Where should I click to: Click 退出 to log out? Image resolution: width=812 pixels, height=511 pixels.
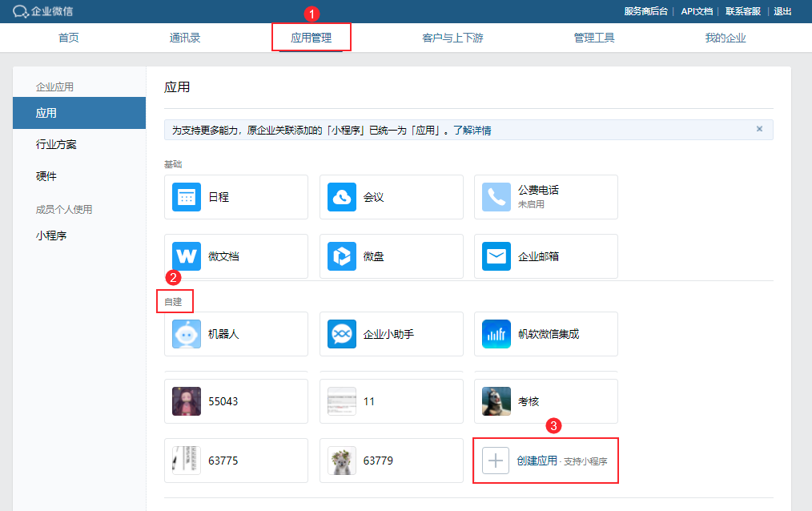click(x=782, y=11)
